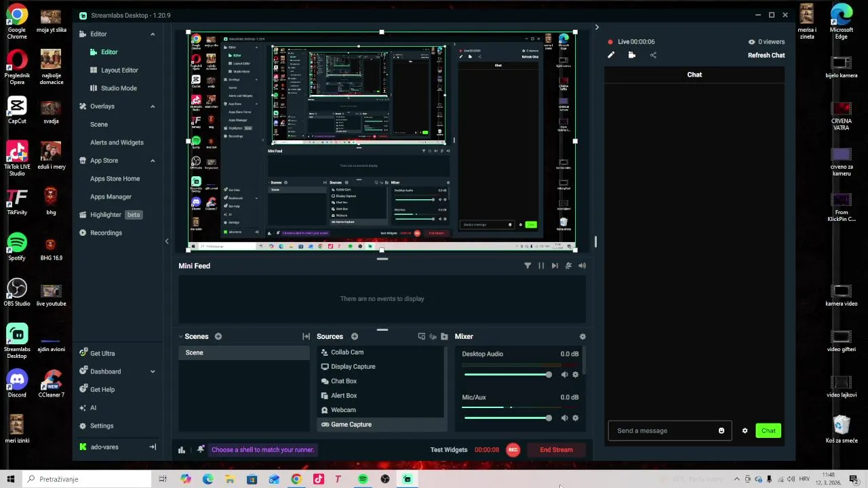Add a new source with the plus icon
This screenshot has width=868, height=488.
(355, 336)
